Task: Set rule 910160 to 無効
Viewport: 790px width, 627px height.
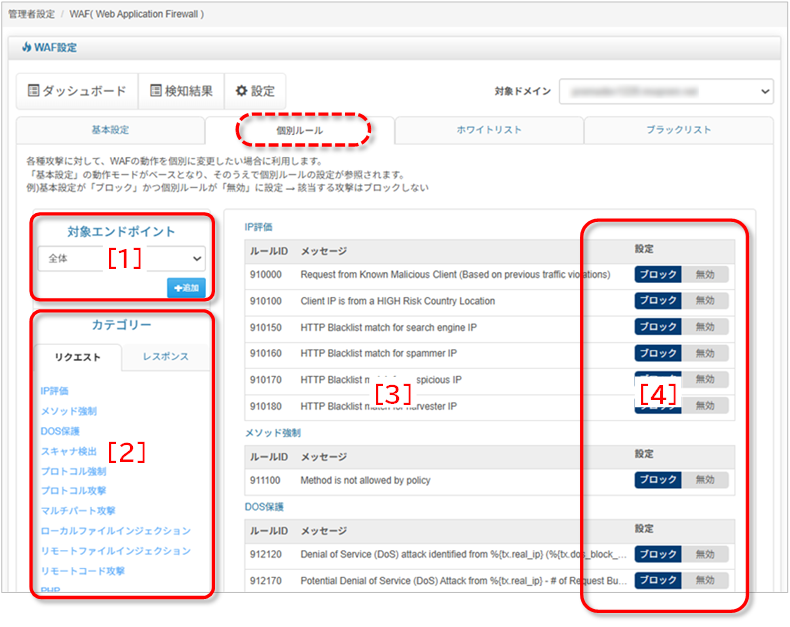Action: pyautogui.click(x=705, y=353)
